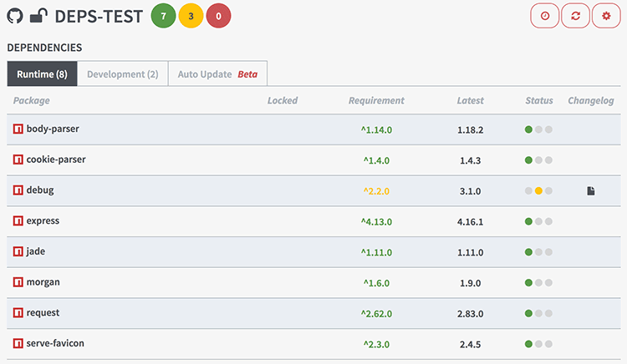Click the refresh arrows button

point(575,16)
